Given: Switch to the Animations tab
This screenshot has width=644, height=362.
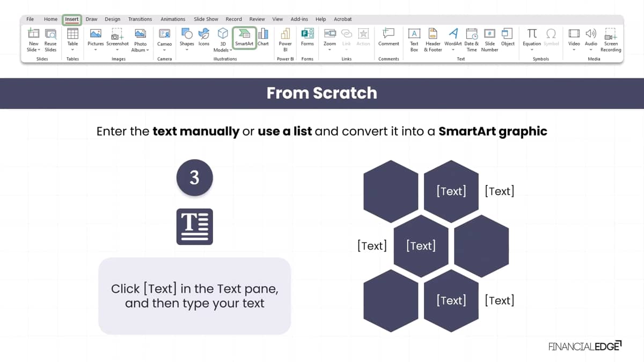Looking at the screenshot, I should tap(173, 19).
